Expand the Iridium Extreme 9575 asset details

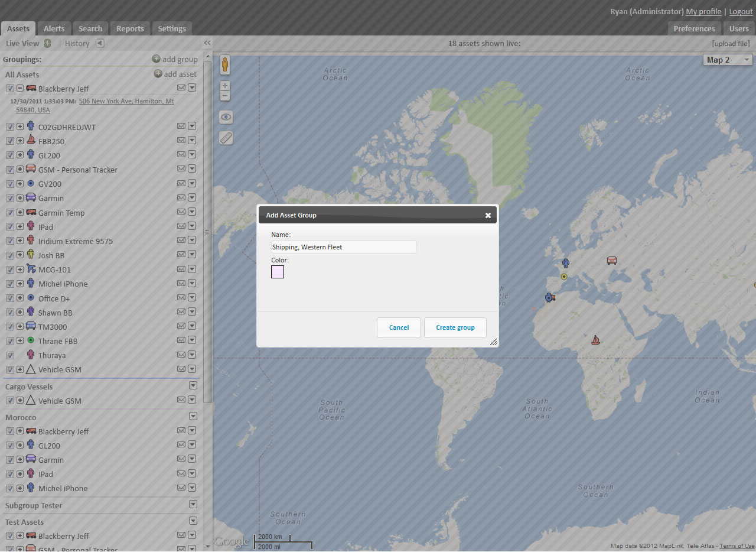click(x=20, y=241)
